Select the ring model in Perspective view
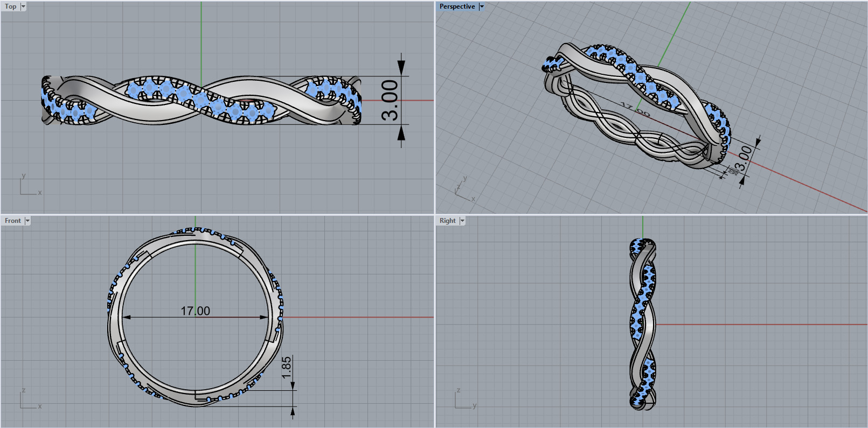 coord(636,106)
